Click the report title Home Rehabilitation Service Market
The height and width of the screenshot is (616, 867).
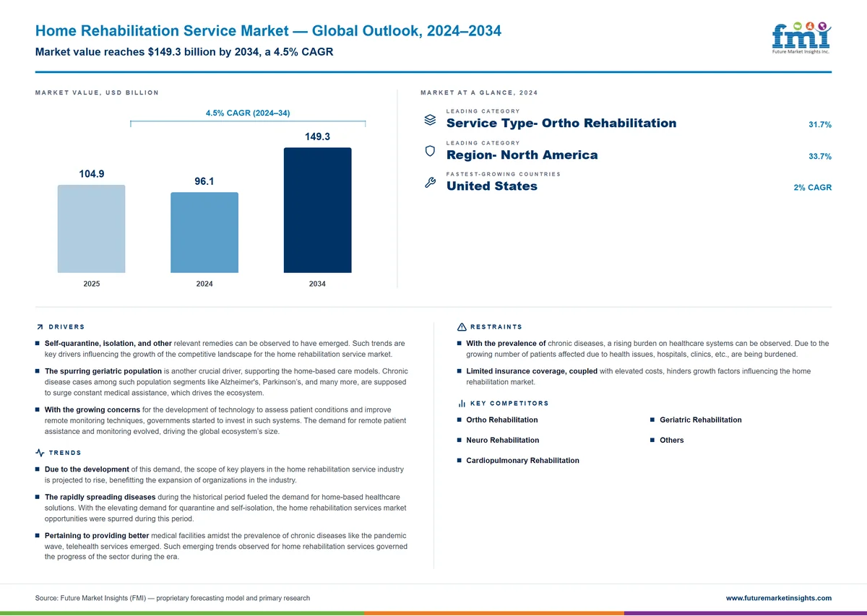pos(268,31)
